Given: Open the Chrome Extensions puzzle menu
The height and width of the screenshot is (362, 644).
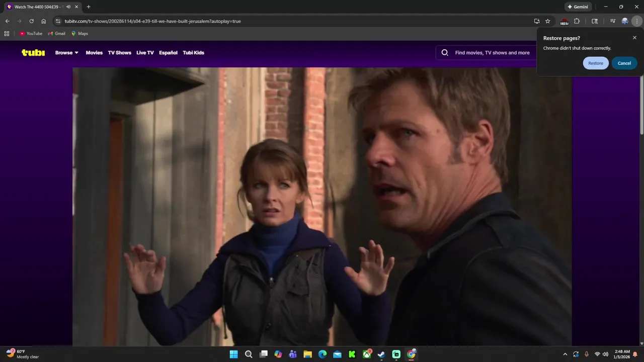Looking at the screenshot, I should (577, 21).
